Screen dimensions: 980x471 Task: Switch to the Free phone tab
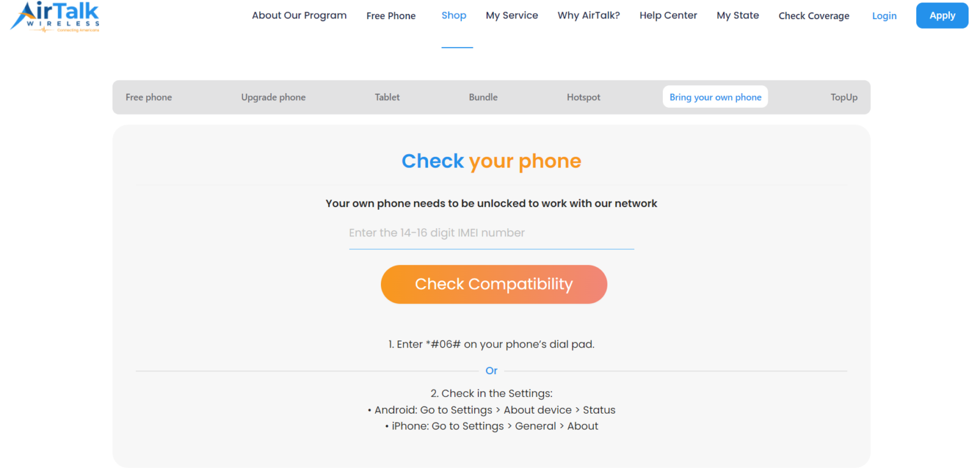point(149,97)
